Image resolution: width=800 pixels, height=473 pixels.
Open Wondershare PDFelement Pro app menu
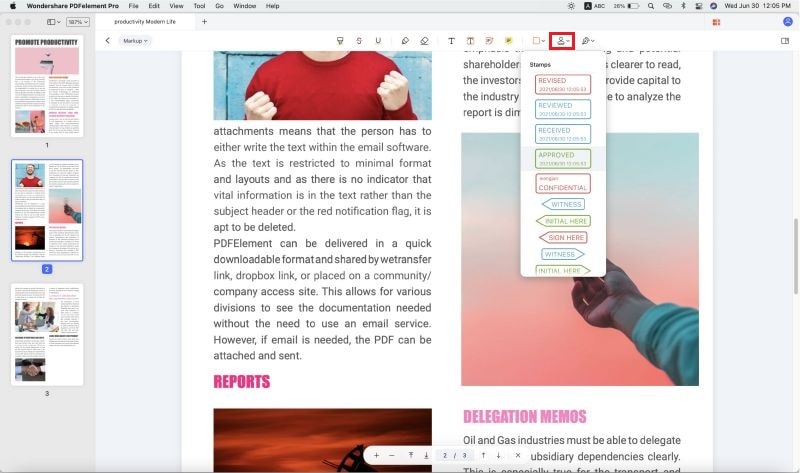[x=72, y=6]
